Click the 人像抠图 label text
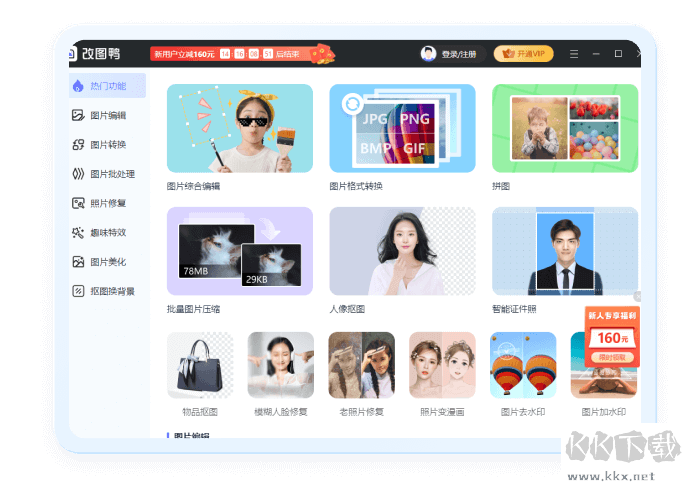The image size is (682, 483). (347, 309)
